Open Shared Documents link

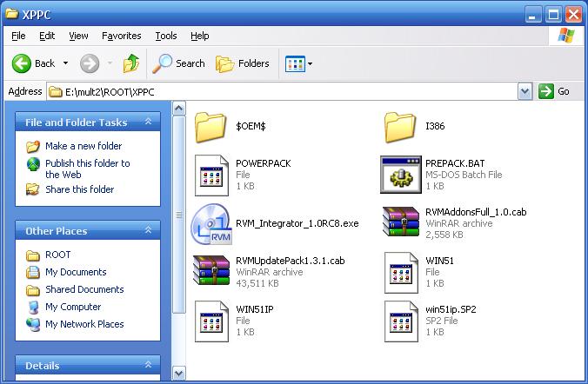click(x=84, y=289)
